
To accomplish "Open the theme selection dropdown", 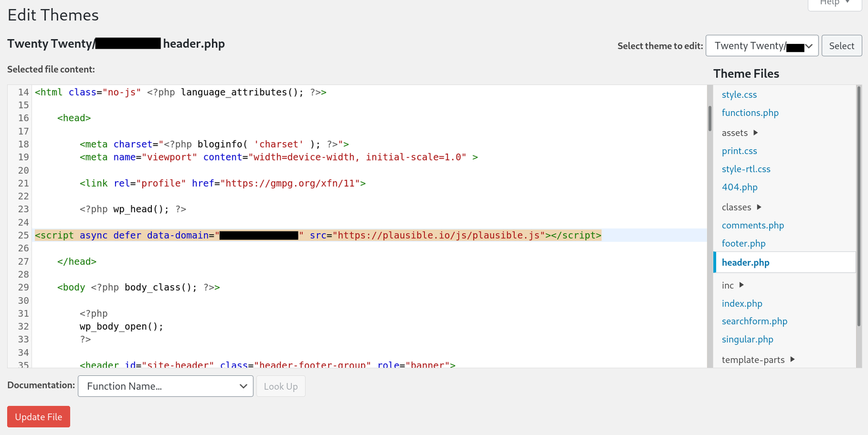I will click(762, 46).
